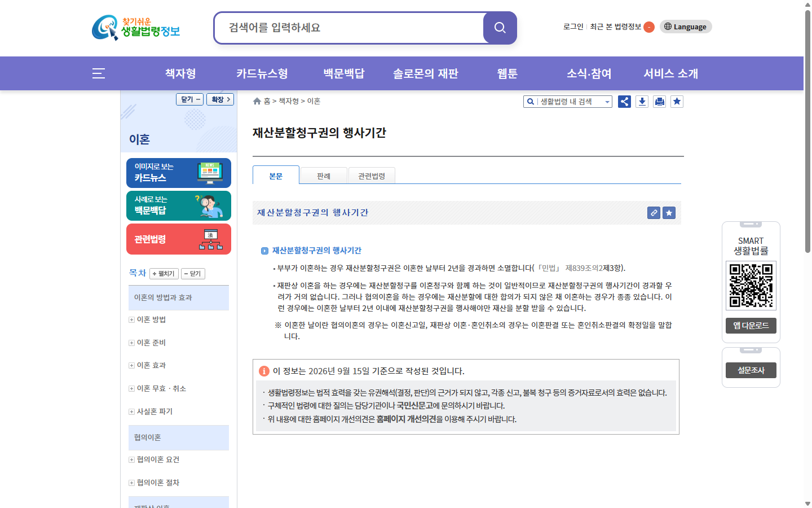Click the star icon in section header
The image size is (812, 508).
[669, 213]
